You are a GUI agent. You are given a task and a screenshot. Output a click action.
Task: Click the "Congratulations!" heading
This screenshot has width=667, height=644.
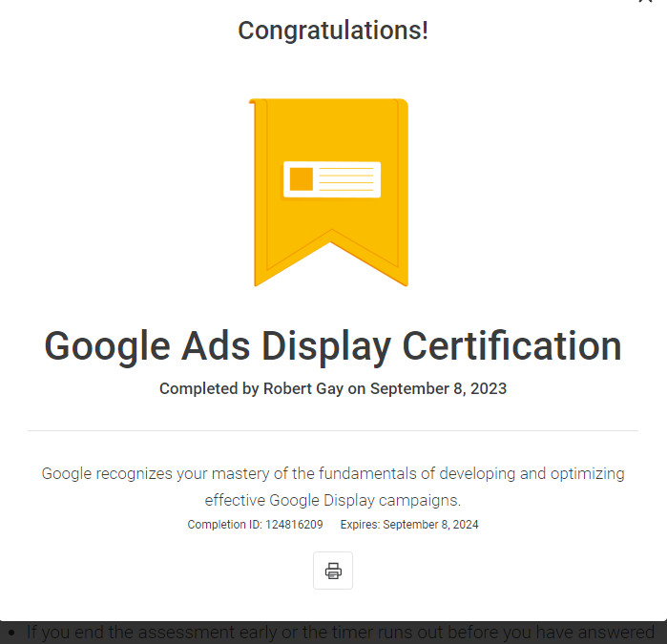coord(333,31)
